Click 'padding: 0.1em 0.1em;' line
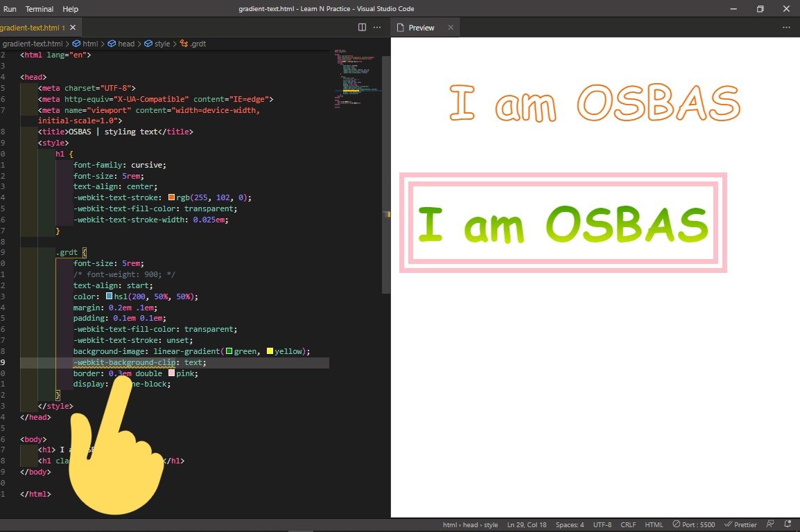800x532 pixels. click(119, 318)
